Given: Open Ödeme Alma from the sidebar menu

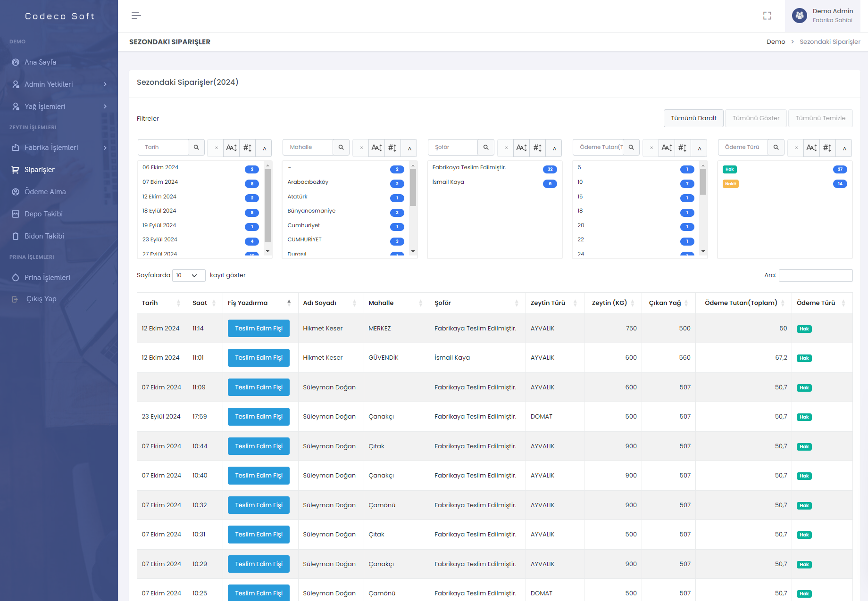Looking at the screenshot, I should pyautogui.click(x=45, y=192).
